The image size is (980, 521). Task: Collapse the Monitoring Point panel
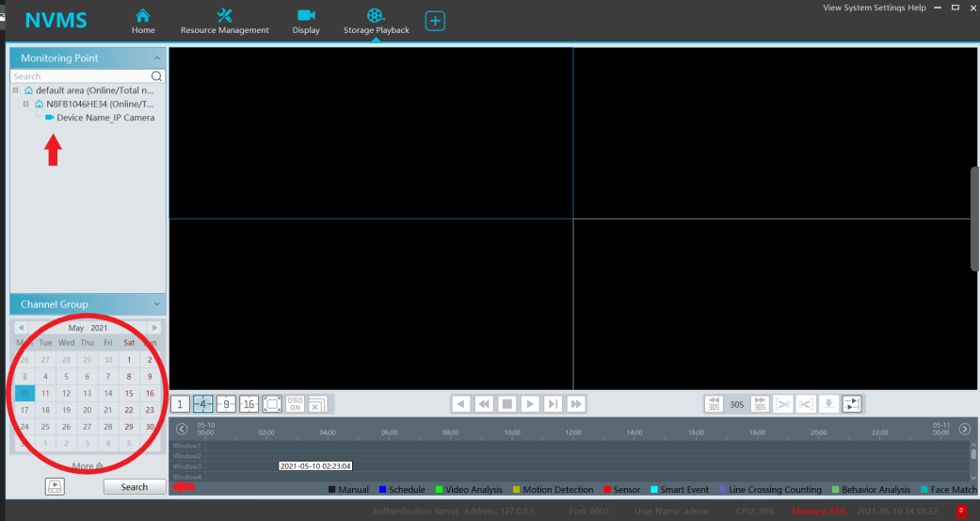pyautogui.click(x=156, y=58)
